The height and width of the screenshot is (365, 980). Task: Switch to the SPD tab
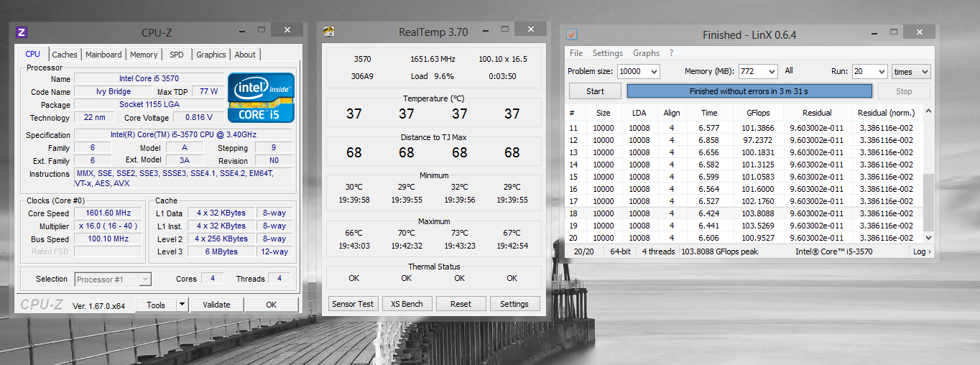176,55
